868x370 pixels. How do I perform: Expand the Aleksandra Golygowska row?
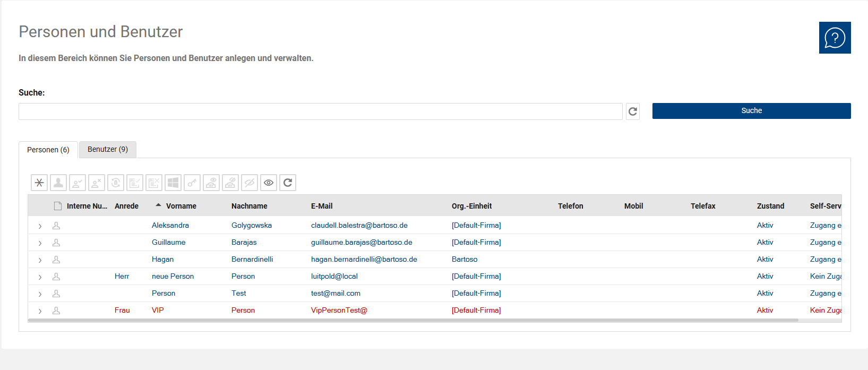tap(40, 226)
